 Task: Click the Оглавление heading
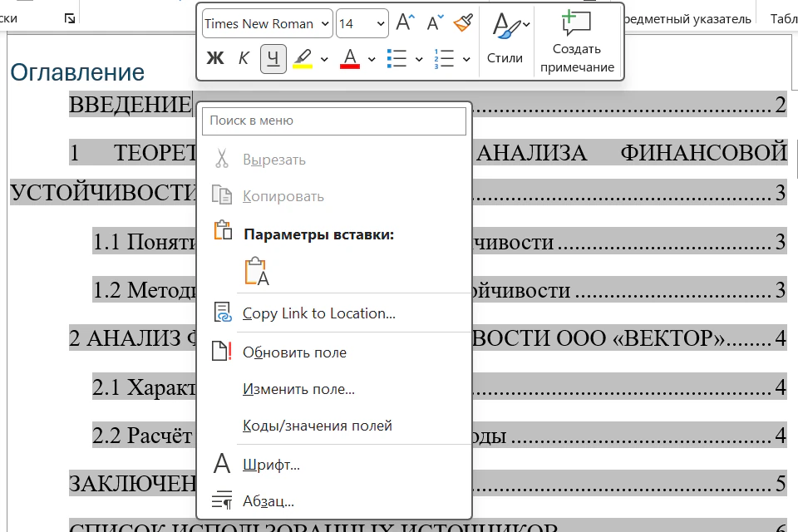[77, 72]
